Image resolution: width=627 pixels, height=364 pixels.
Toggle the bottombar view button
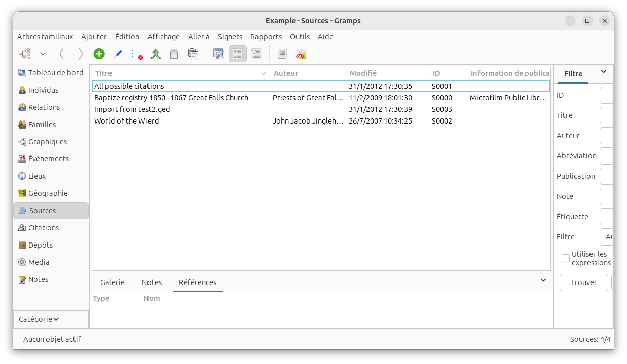pyautogui.click(x=237, y=54)
